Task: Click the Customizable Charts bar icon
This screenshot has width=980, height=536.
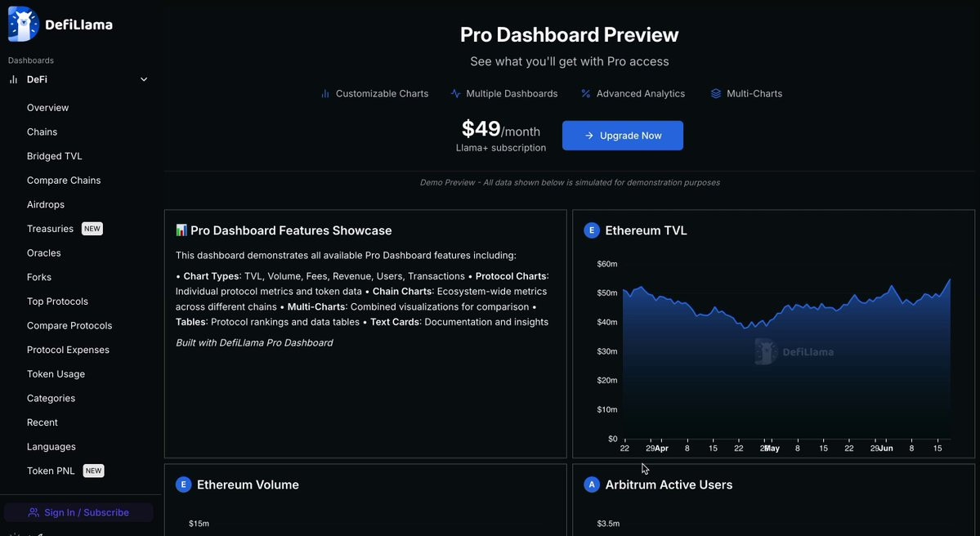Action: click(325, 94)
